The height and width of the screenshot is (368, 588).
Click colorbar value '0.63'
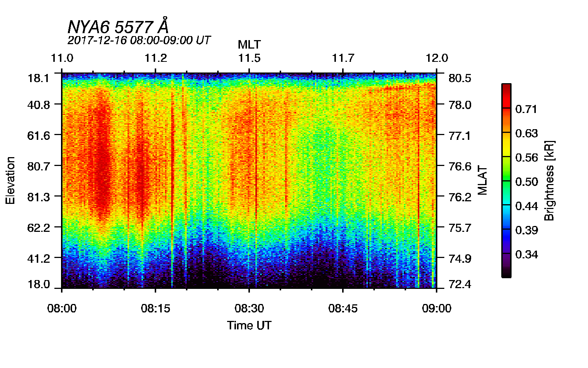(526, 134)
